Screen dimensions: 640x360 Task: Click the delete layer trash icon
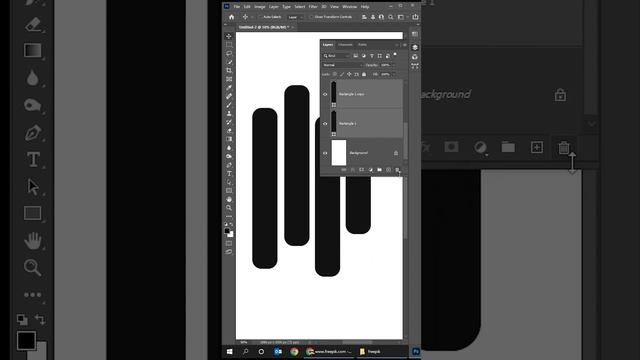(397, 170)
